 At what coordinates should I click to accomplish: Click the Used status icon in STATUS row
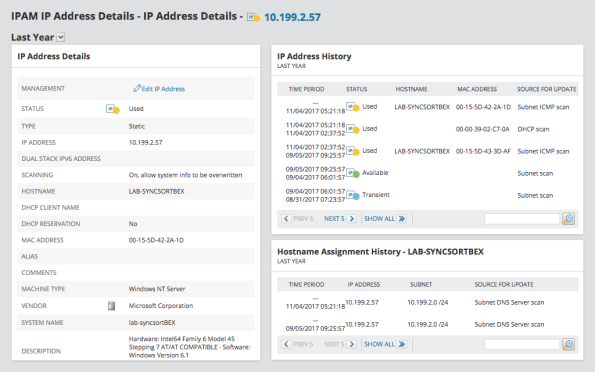(113, 109)
